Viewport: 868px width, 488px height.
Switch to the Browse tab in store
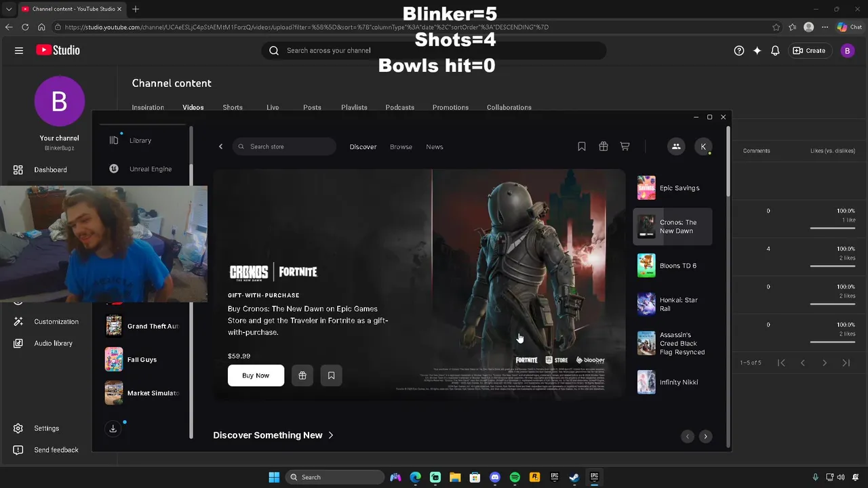click(401, 146)
